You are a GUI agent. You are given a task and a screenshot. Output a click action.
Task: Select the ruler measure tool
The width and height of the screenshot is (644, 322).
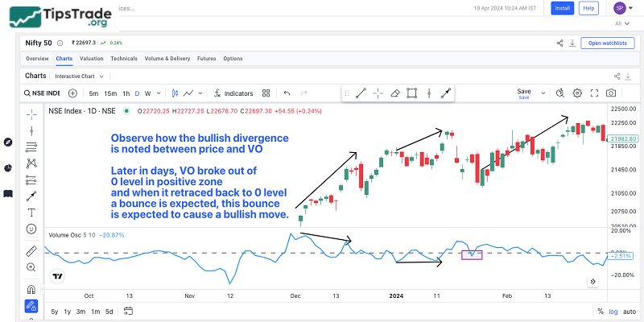tap(31, 250)
